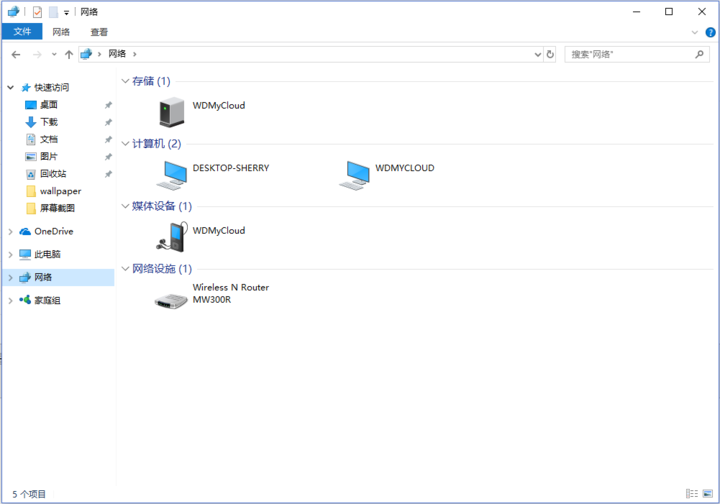The height and width of the screenshot is (504, 720).
Task: Click the back navigation arrow
Action: (16, 54)
